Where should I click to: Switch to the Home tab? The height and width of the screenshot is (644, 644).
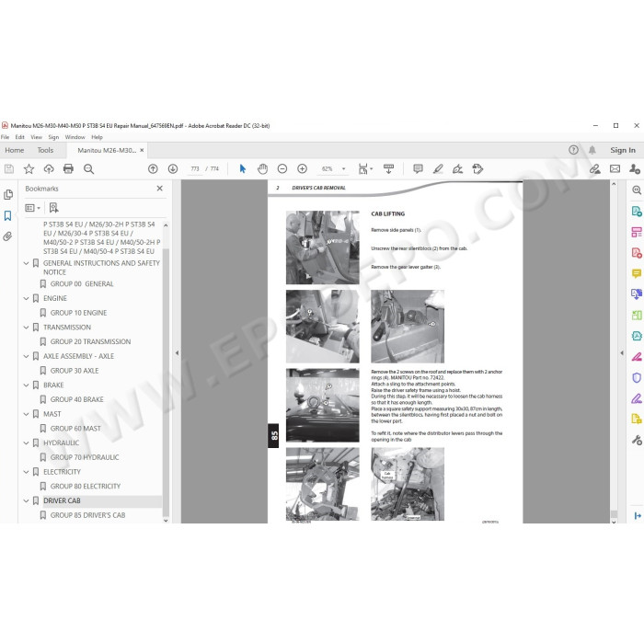(15, 150)
